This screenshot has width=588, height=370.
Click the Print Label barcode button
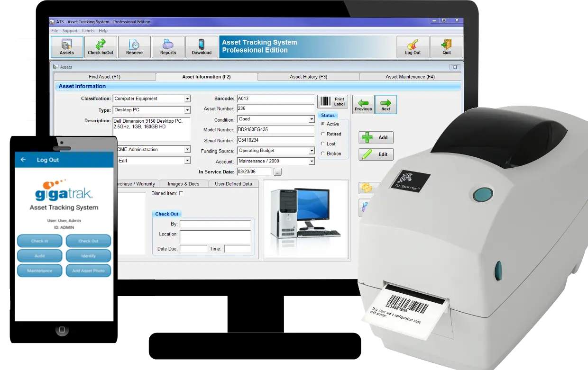(333, 102)
